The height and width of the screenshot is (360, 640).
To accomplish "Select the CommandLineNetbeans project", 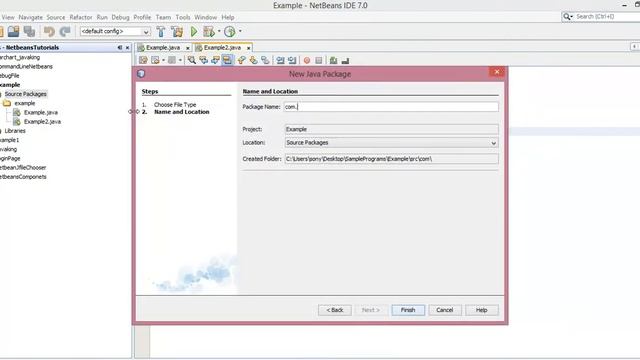I will [26, 67].
